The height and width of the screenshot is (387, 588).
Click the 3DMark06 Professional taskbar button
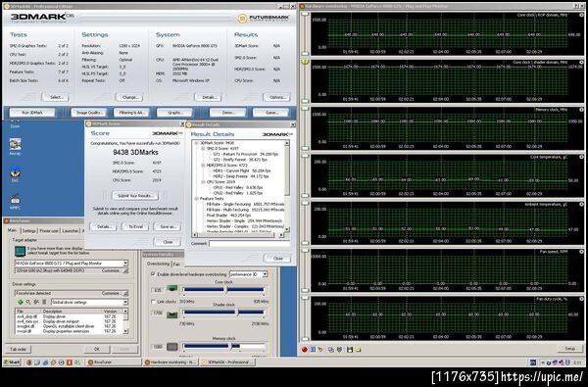point(228,363)
